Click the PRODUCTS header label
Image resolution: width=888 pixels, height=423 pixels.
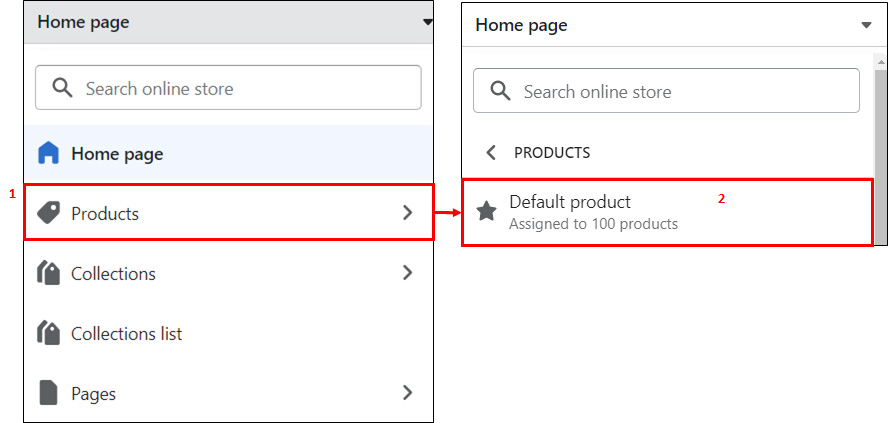click(552, 153)
